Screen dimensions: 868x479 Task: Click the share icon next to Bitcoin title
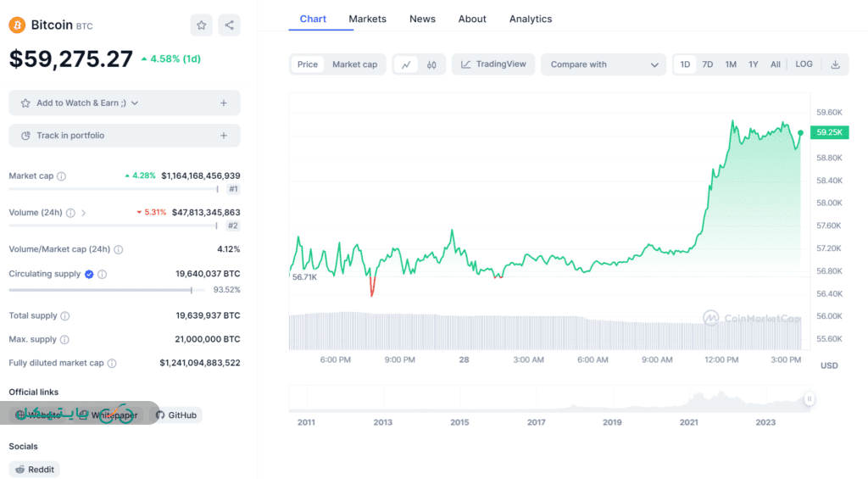[x=229, y=25]
